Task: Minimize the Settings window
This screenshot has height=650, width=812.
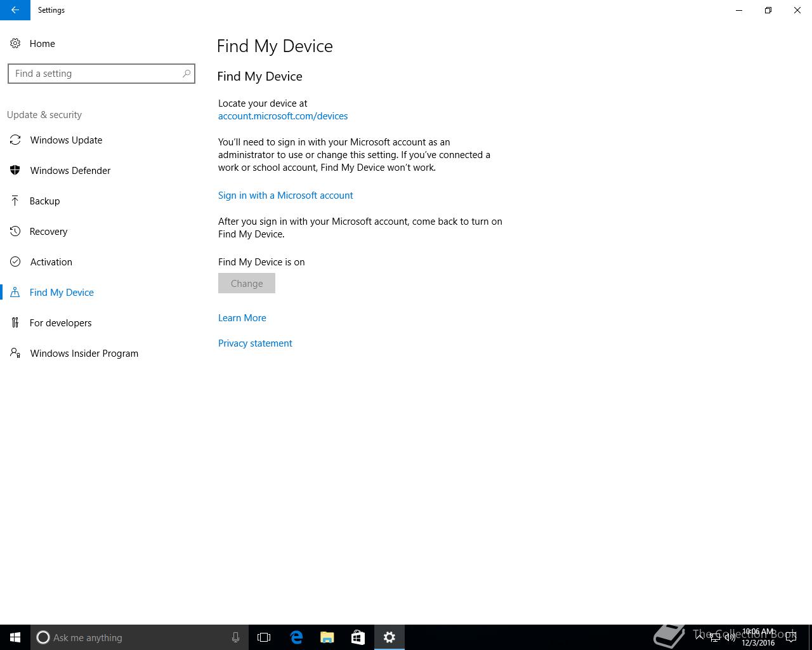Action: [739, 10]
